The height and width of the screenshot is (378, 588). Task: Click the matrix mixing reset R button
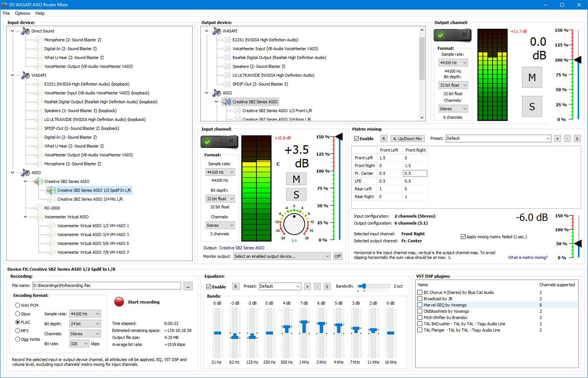[384, 138]
